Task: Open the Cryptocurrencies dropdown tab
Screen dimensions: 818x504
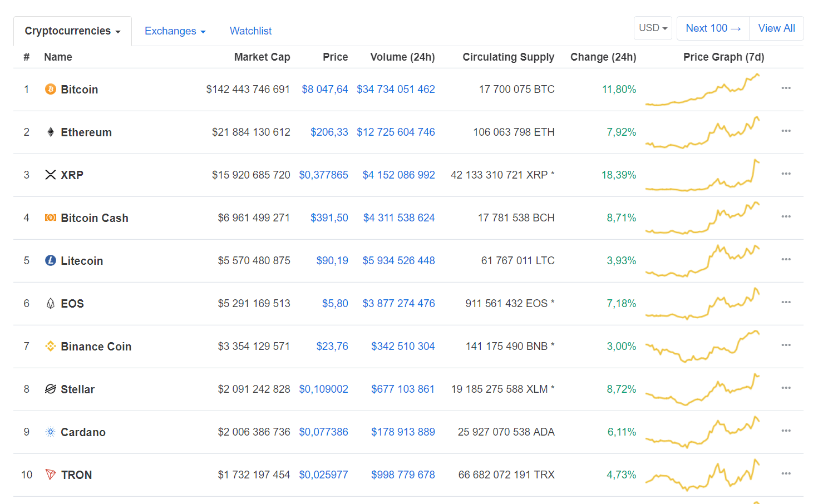Action: (72, 31)
